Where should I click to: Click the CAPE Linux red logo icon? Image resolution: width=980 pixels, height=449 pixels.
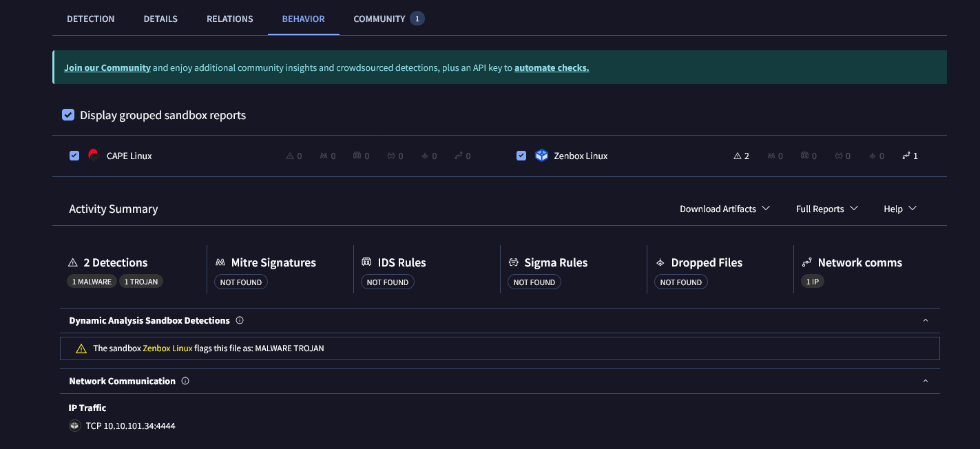94,156
